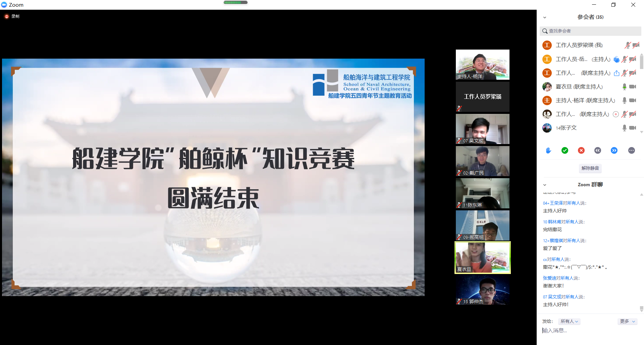This screenshot has width=644, height=345.
Task: Open the 更多 dropdown in chat area
Action: coord(627,321)
